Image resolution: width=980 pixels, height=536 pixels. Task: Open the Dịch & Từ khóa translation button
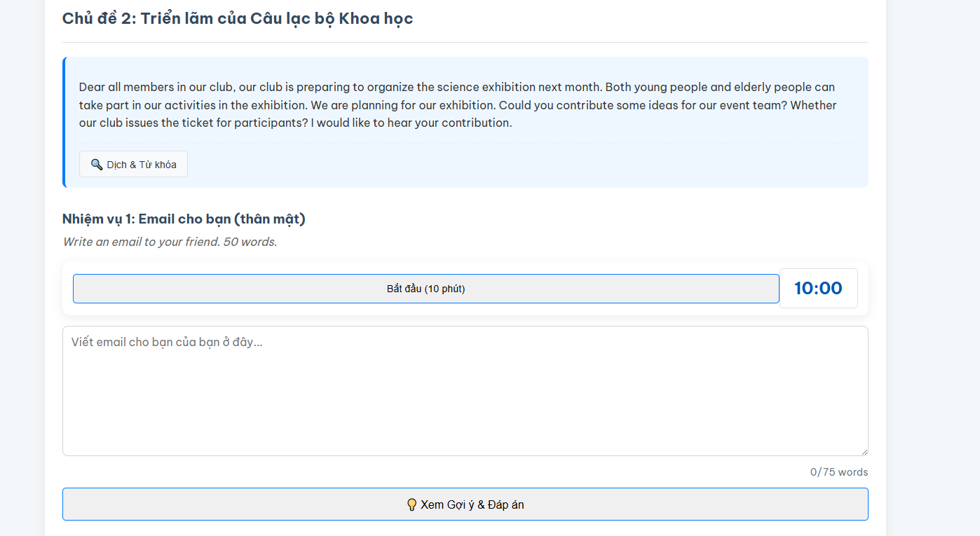(x=133, y=164)
